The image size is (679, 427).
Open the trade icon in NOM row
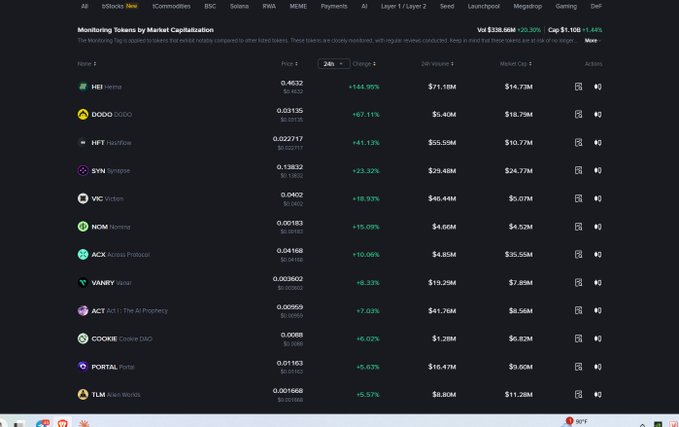(x=598, y=226)
